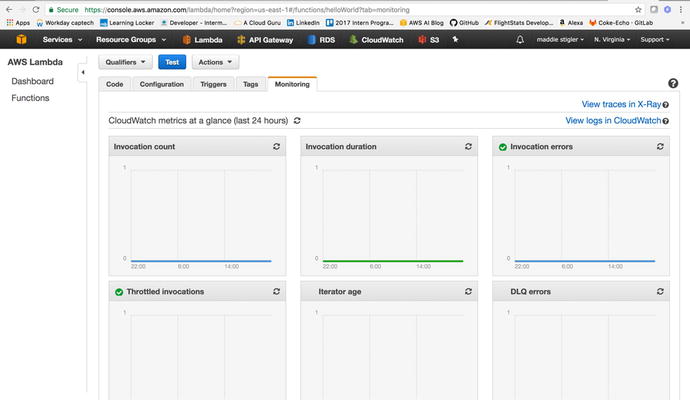
Task: Collapse the AWS Lambda sidebar
Action: [83, 72]
